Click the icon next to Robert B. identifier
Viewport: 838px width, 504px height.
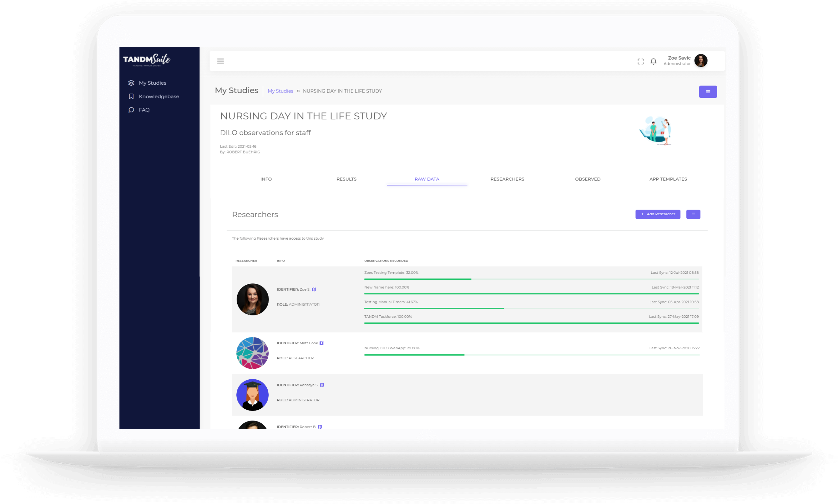click(x=320, y=427)
